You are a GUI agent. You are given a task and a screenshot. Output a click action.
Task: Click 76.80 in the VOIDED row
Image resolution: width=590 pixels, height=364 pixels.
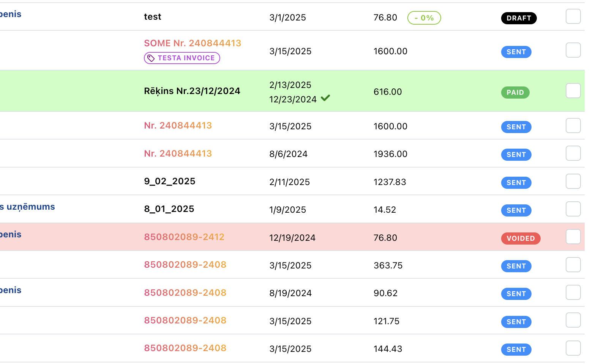point(385,238)
